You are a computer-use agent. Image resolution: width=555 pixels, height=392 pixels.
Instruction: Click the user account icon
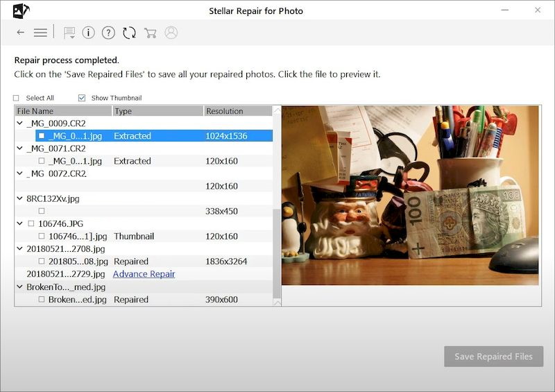(171, 33)
